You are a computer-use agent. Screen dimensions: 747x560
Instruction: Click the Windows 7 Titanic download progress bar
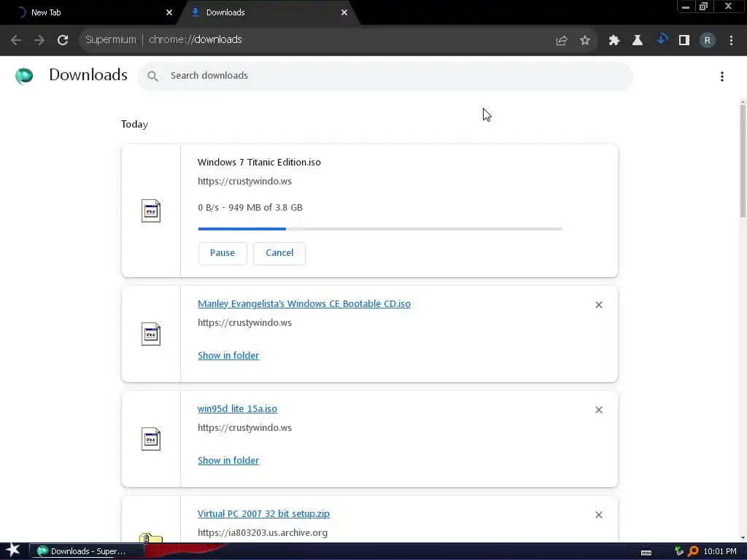tap(380, 229)
